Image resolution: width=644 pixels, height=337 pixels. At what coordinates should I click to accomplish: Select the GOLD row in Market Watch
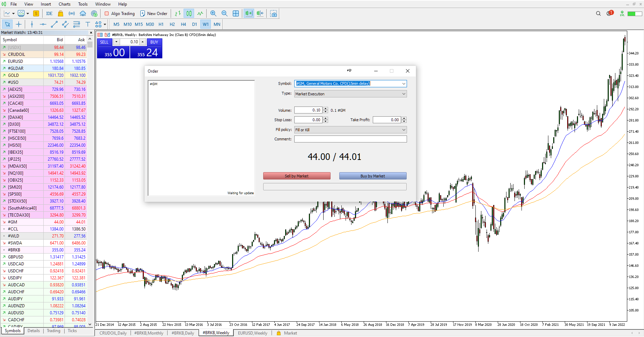point(44,75)
